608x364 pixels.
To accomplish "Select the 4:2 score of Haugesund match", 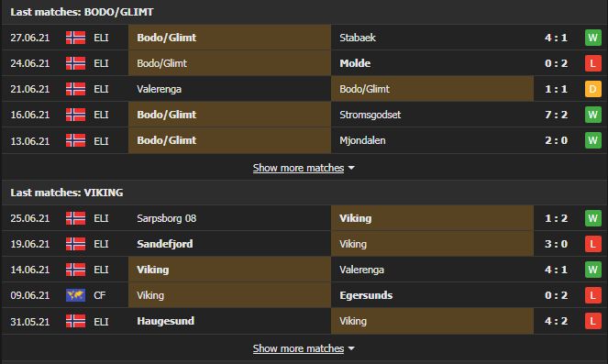I will point(556,321).
